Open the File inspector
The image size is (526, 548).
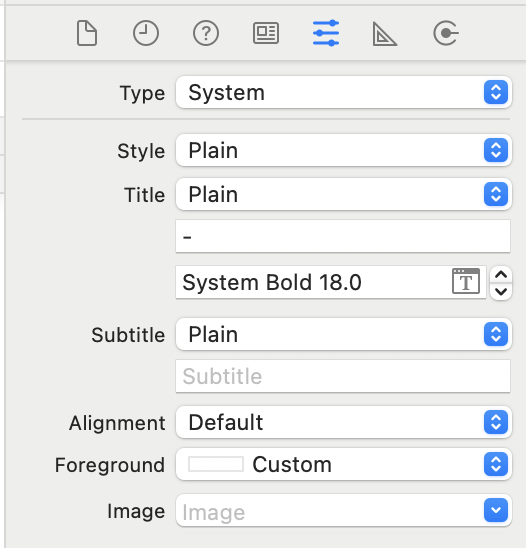pyautogui.click(x=87, y=33)
